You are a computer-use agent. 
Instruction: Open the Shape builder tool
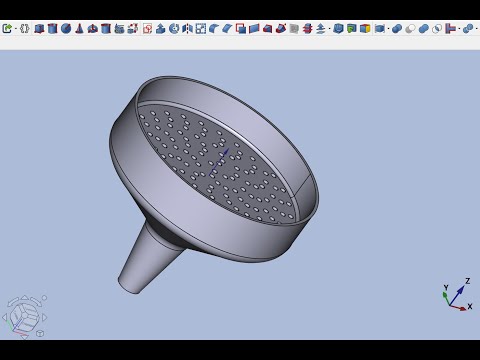(x=133, y=29)
